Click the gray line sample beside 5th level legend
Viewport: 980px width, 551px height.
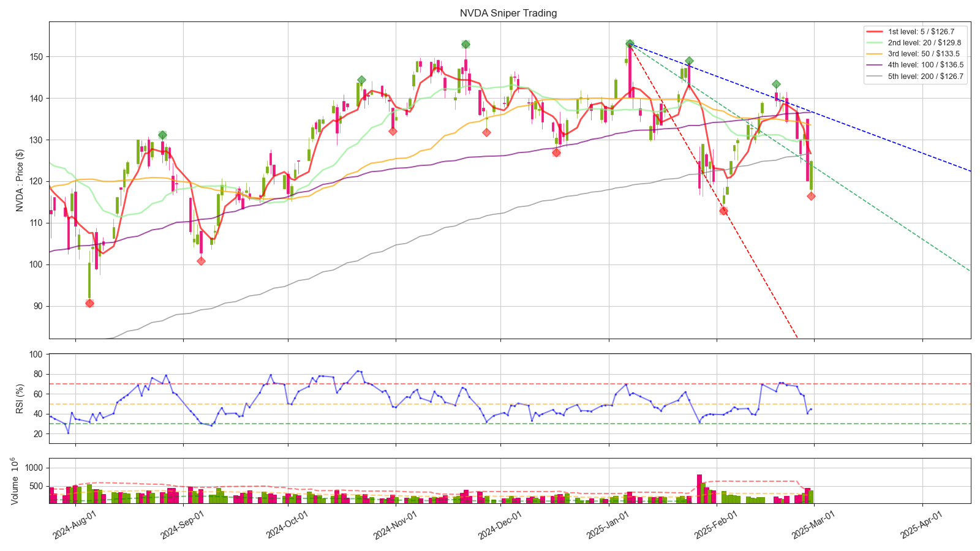click(x=875, y=77)
